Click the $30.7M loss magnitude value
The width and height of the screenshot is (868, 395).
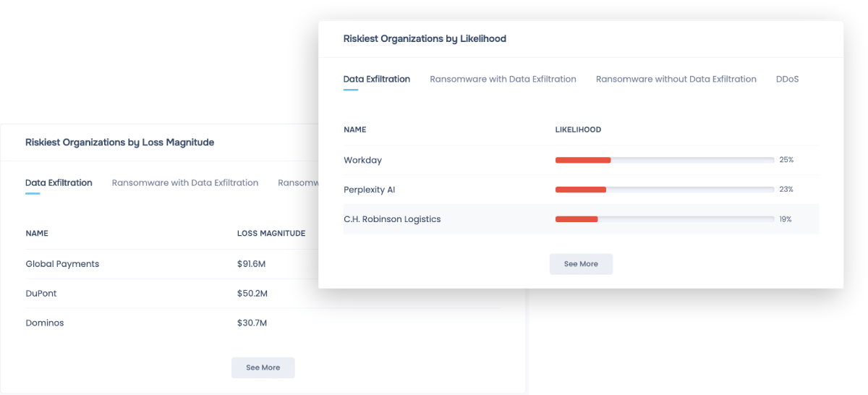(x=252, y=323)
